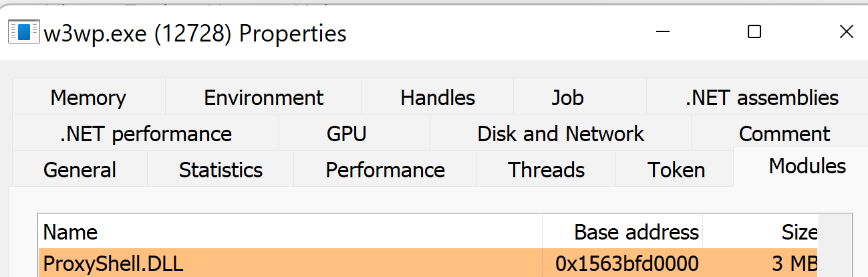
Task: Select the Performance tab
Action: [385, 170]
